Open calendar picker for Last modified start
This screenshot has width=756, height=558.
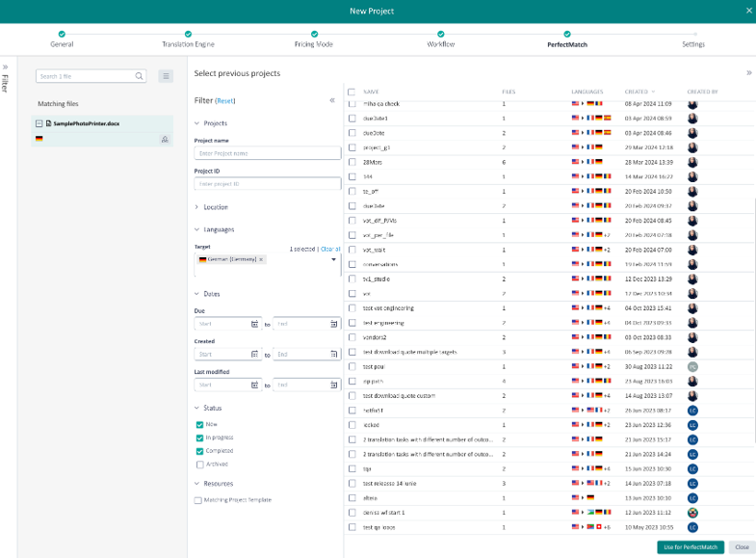[255, 385]
